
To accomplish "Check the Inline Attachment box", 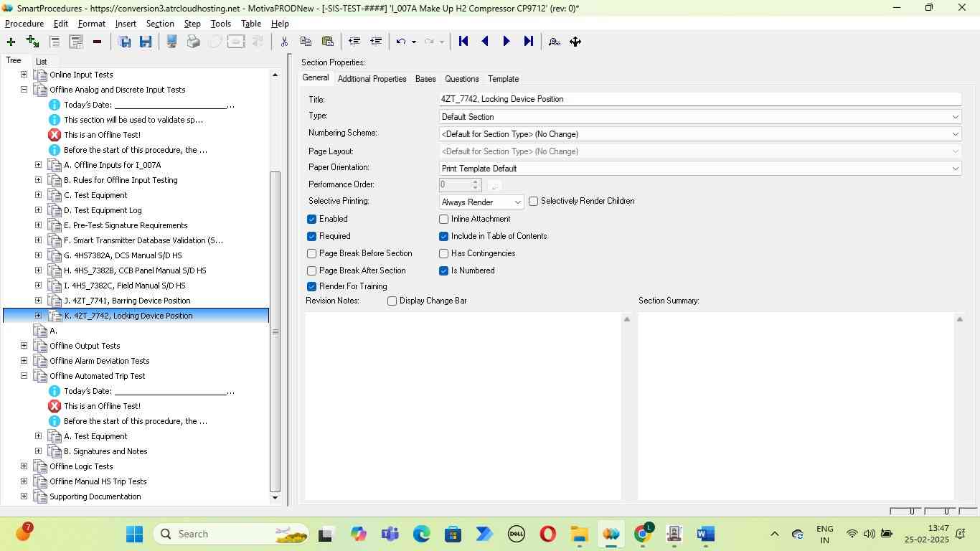I will 443,220.
